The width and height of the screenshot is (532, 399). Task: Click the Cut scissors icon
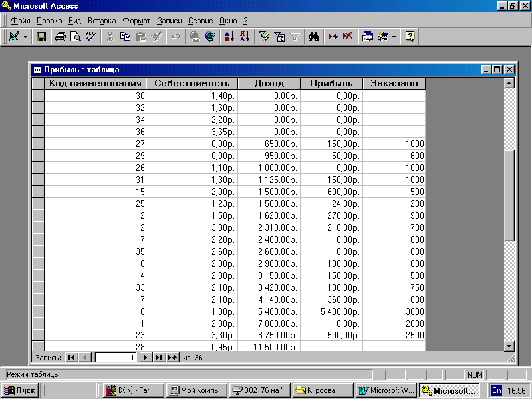pos(110,37)
